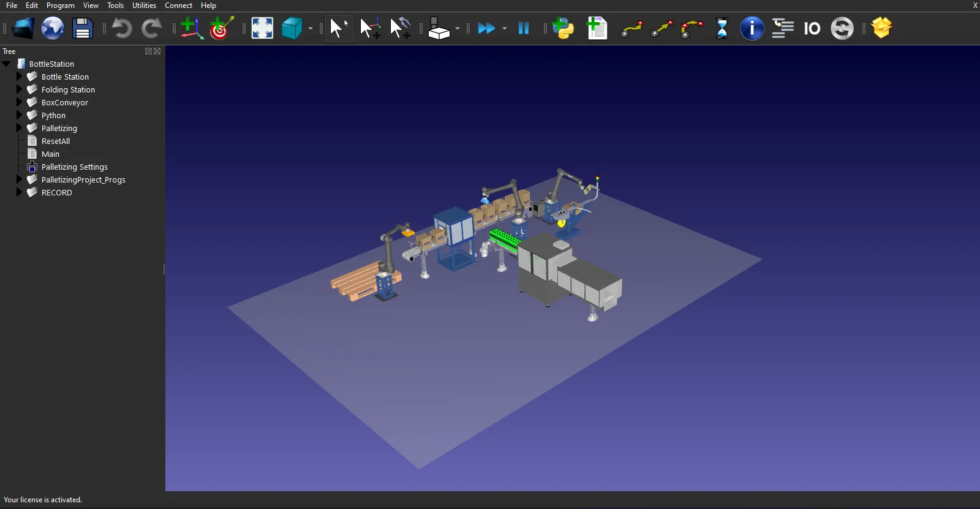Insert a joint move instruction
980x509 pixels.
pos(631,28)
